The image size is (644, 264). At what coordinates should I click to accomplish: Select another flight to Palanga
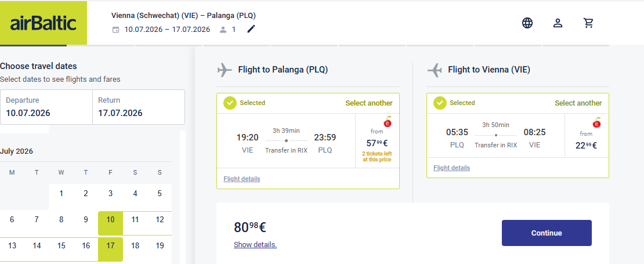point(369,103)
